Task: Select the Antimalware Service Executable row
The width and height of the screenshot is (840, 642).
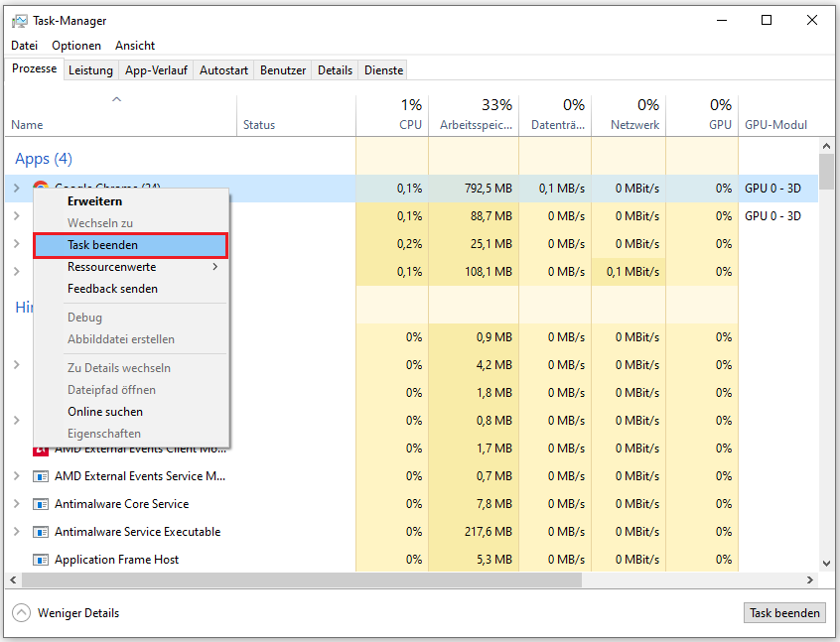Action: [411, 532]
